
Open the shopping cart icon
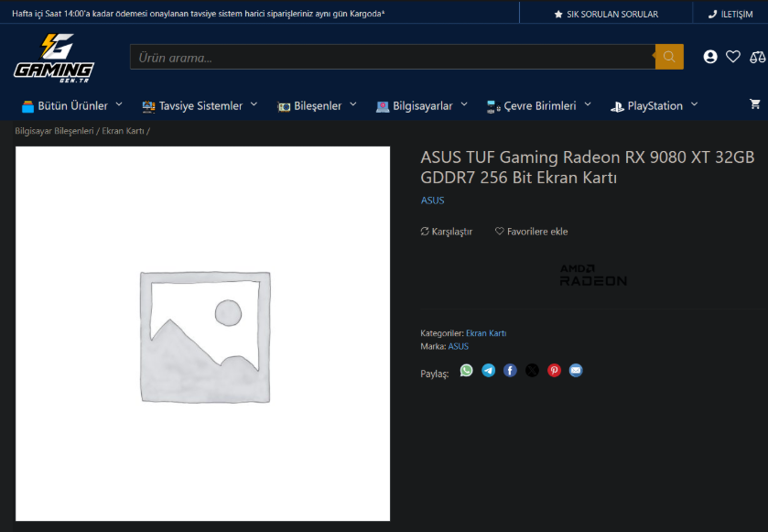pos(755,103)
